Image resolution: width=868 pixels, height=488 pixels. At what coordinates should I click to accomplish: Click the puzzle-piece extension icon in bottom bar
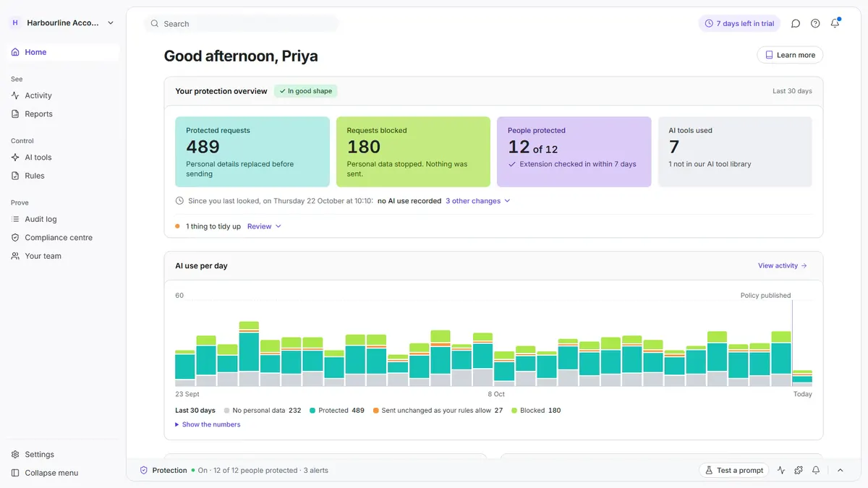coord(799,470)
